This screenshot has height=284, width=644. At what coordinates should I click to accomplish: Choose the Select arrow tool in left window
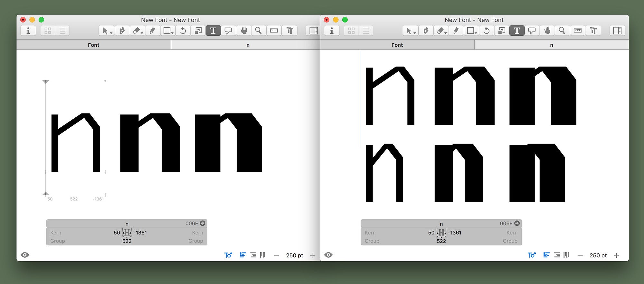tap(106, 31)
